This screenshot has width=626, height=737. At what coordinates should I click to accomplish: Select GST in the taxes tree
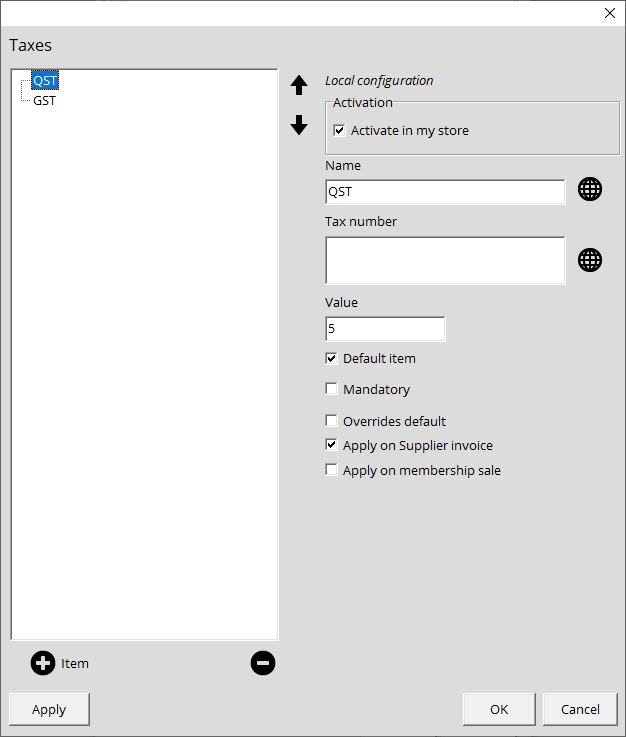coord(45,101)
